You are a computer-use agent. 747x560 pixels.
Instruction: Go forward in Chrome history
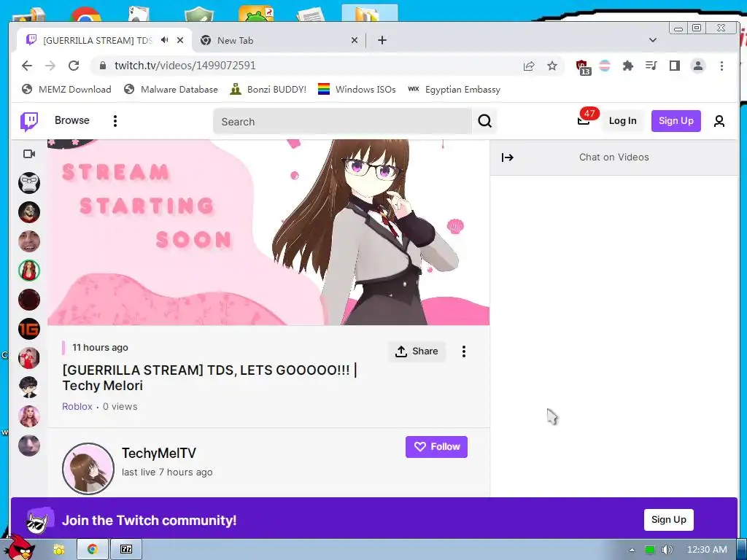coord(50,66)
